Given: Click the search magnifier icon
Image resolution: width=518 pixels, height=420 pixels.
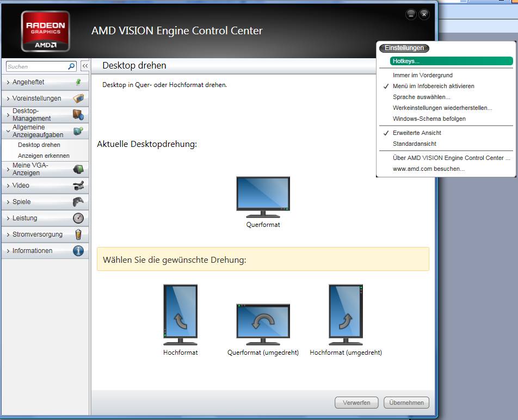Looking at the screenshot, I should pyautogui.click(x=71, y=66).
